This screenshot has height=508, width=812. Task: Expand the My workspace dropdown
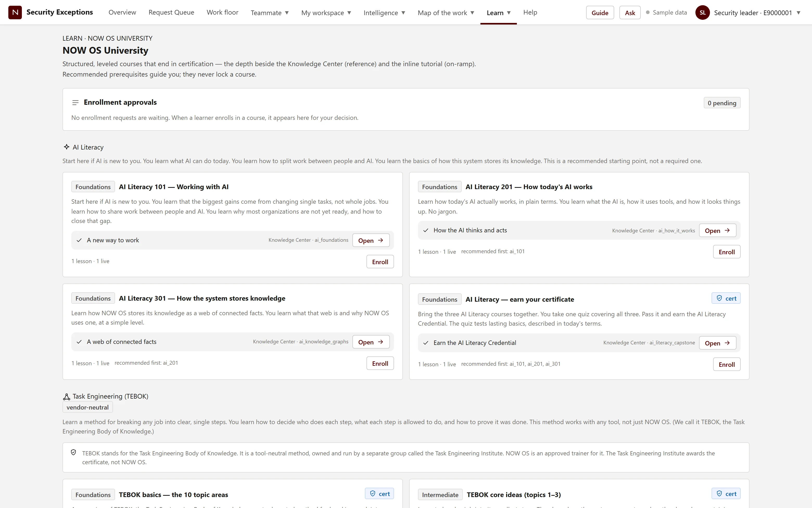coord(326,13)
